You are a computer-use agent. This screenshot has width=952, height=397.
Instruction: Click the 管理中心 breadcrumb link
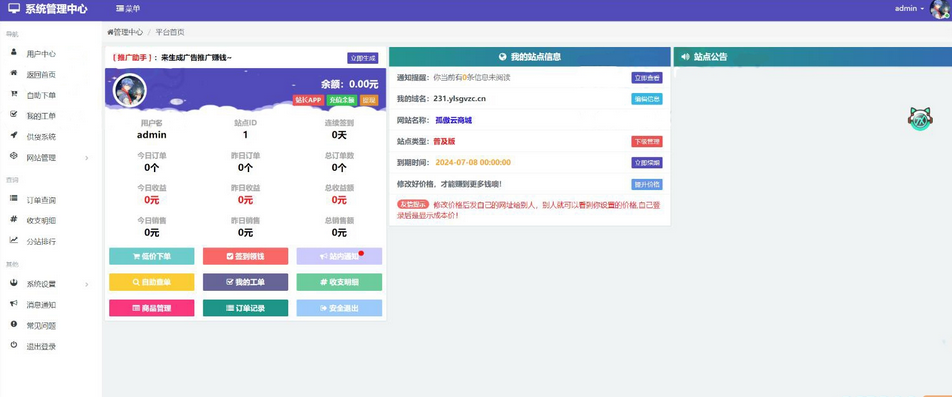pyautogui.click(x=128, y=32)
